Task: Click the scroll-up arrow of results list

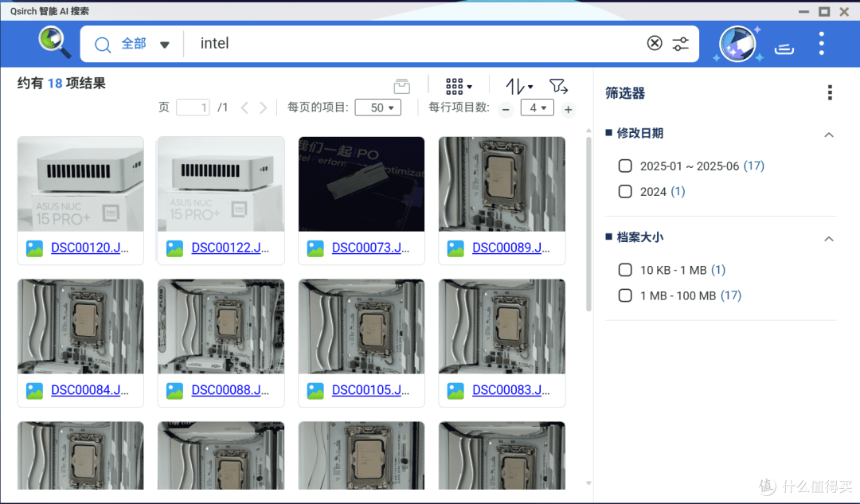Action: [x=588, y=131]
